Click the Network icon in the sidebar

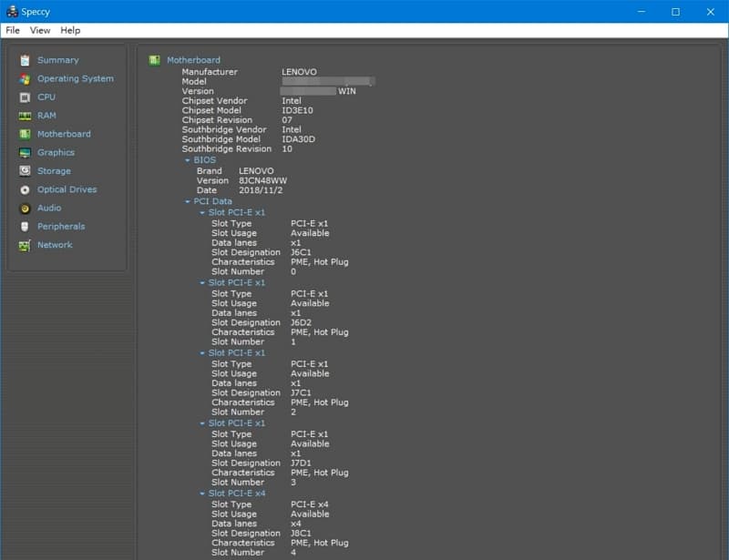pyautogui.click(x=25, y=245)
